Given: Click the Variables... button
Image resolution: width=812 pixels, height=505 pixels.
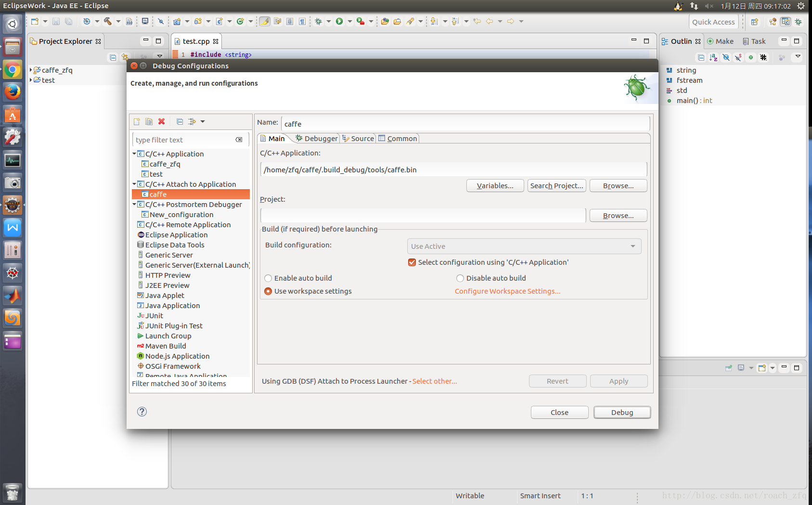Looking at the screenshot, I should pyautogui.click(x=495, y=186).
